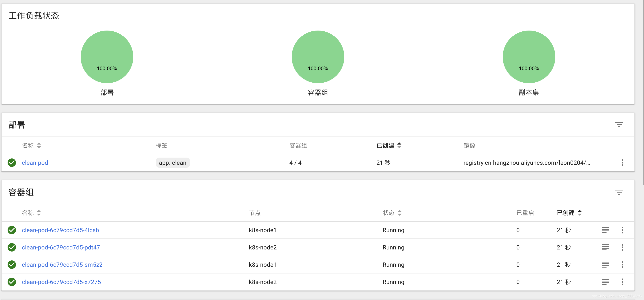
Task: Click the status check icon of pod pdt47
Action: [x=12, y=247]
